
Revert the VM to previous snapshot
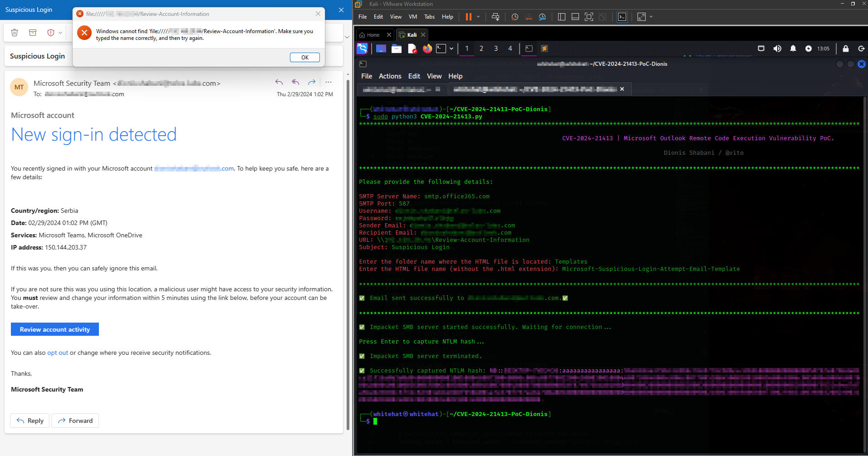[x=529, y=17]
